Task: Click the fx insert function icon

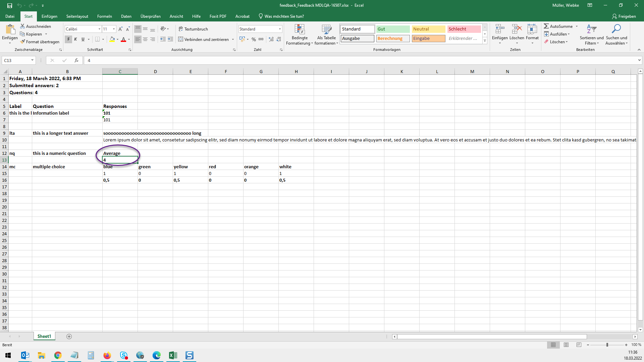Action: [x=76, y=60]
